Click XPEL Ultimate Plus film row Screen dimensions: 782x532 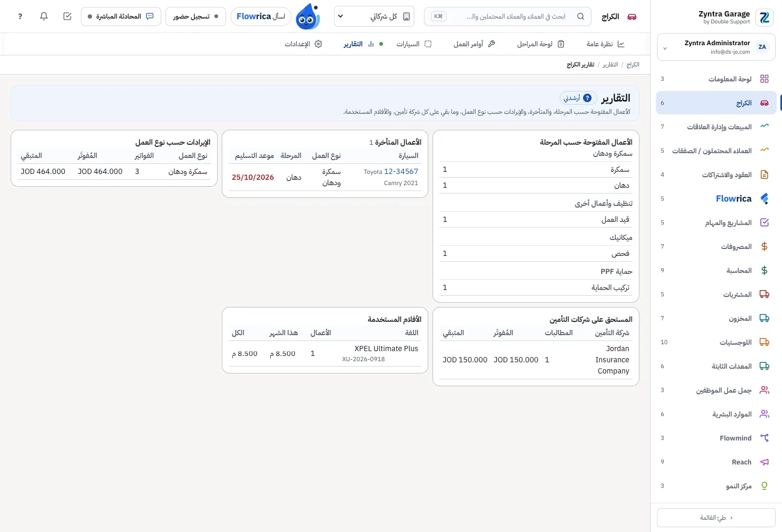click(x=325, y=353)
